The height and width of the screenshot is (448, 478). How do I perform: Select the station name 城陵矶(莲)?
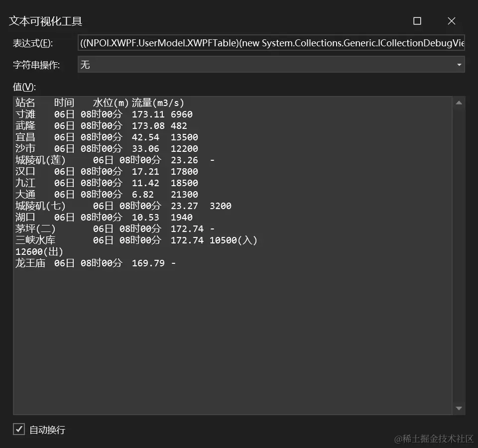click(40, 160)
